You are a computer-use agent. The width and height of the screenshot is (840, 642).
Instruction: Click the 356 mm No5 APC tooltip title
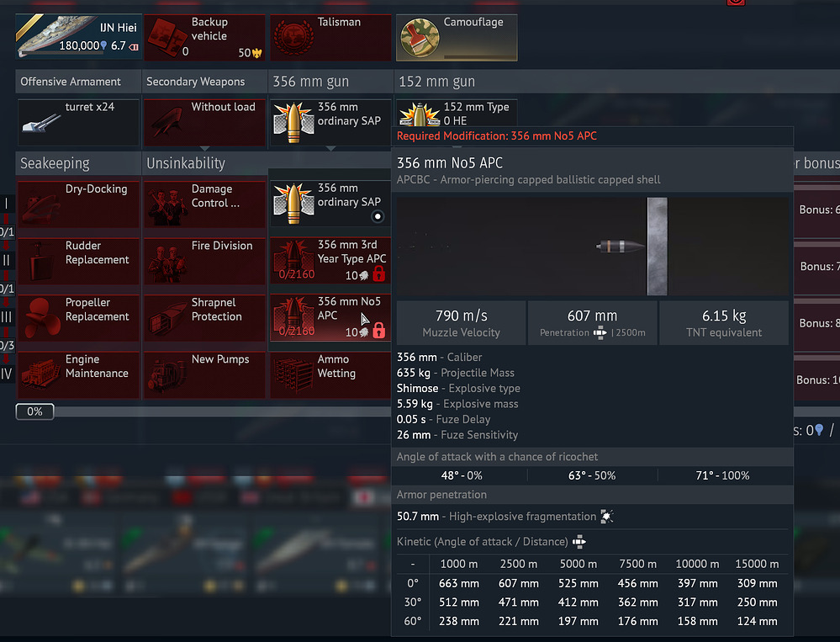pos(450,163)
